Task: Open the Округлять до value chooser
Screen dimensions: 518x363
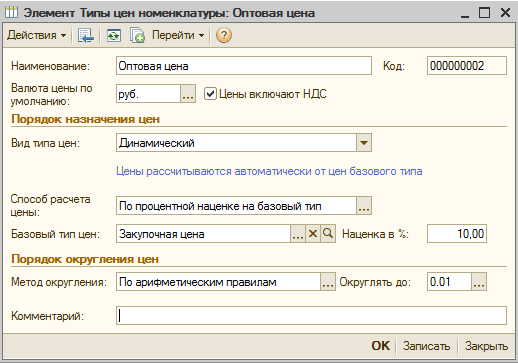Action: click(479, 282)
